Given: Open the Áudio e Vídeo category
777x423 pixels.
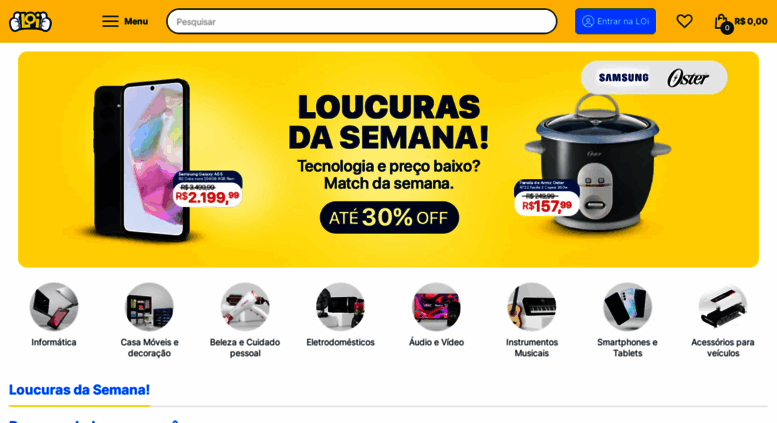Looking at the screenshot, I should tap(436, 315).
